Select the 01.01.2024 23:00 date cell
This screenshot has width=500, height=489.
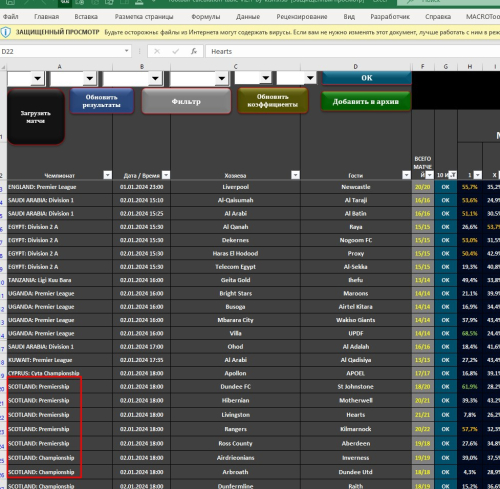[x=142, y=187]
